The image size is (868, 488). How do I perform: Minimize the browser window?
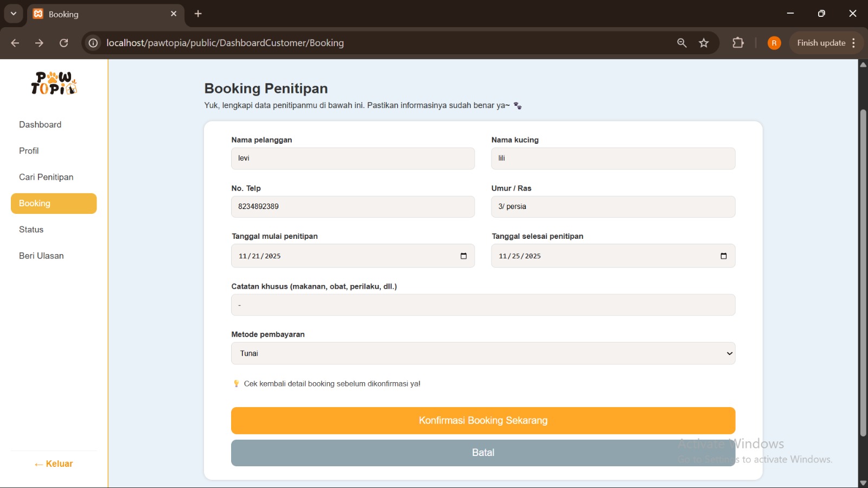790,14
